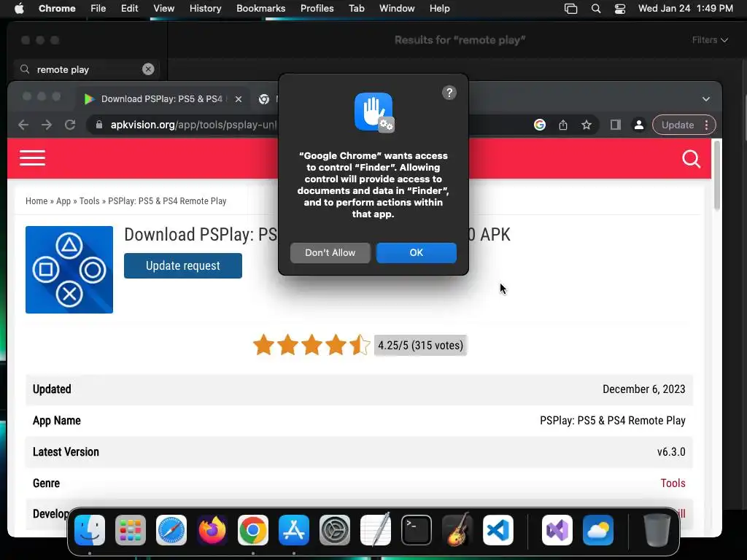
Task: Follow the Tools breadcrumb link
Action: point(90,201)
